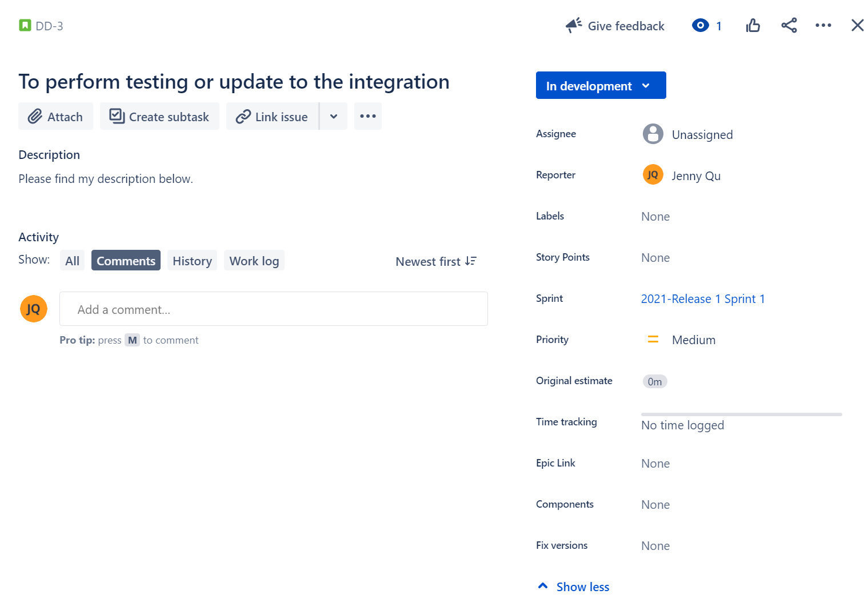
Task: Select the Comments activity tab
Action: coord(126,260)
